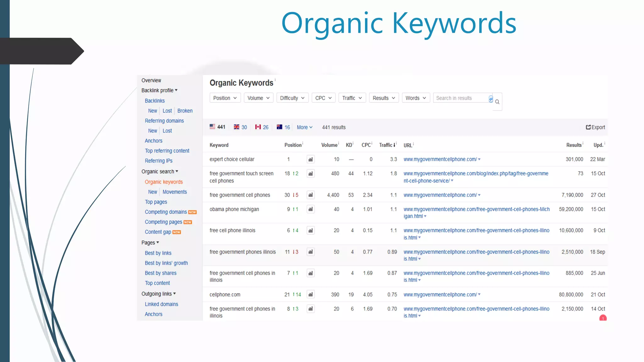Screen dimensions: 644x362
Task: Open Top content in sidebar
Action: 157,283
